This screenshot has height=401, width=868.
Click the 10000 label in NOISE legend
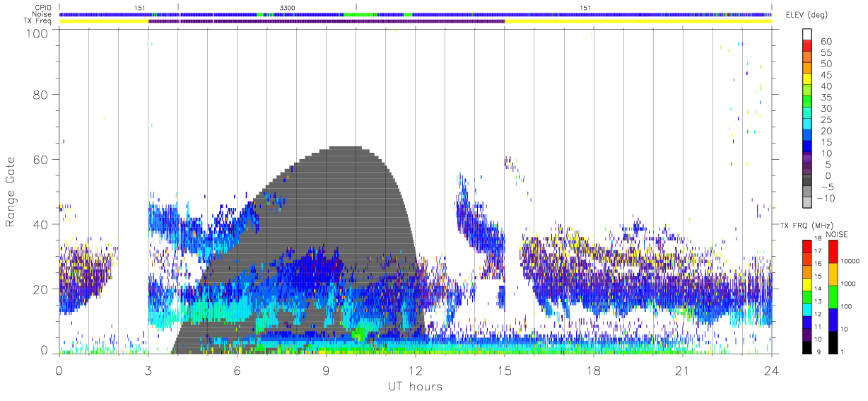[x=851, y=261]
